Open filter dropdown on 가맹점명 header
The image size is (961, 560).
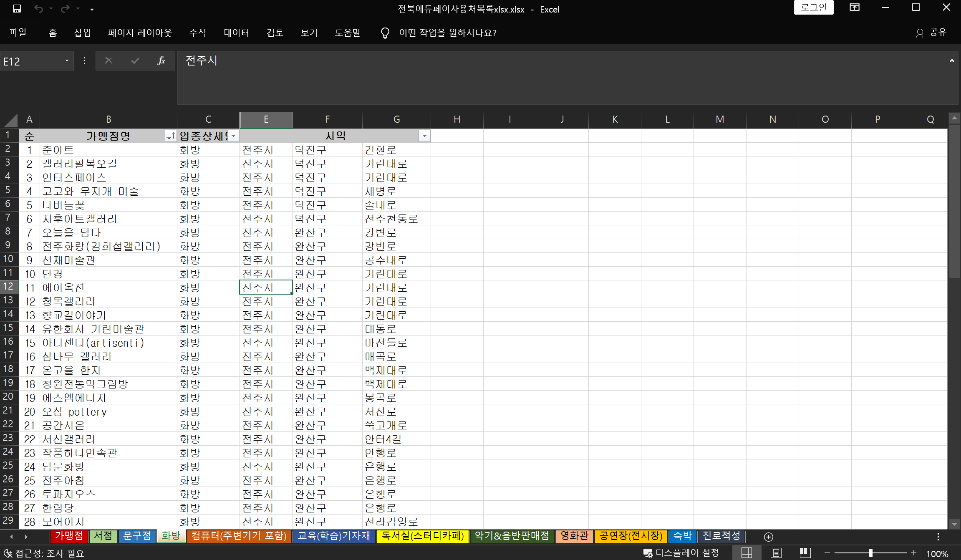[171, 136]
